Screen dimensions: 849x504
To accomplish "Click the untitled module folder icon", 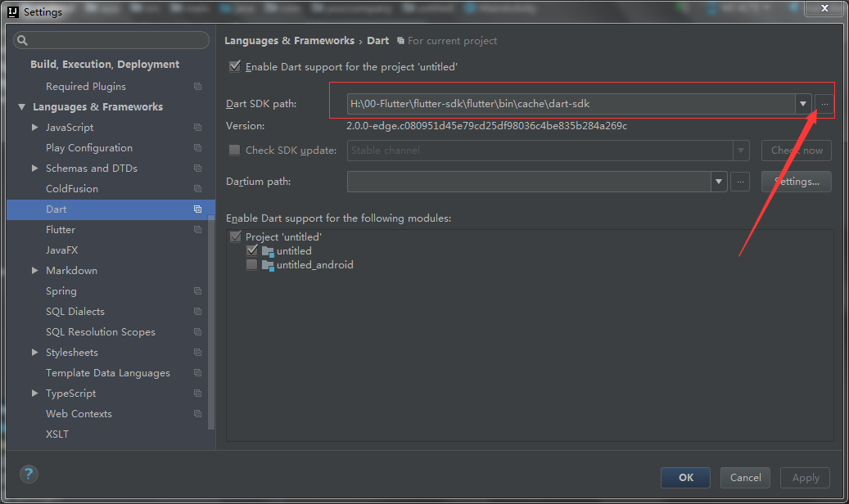I will click(x=268, y=251).
